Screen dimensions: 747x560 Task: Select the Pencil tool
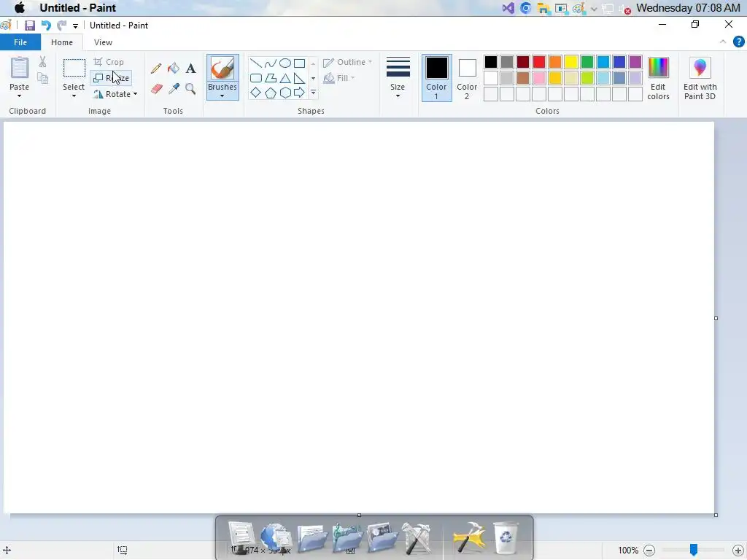point(156,68)
